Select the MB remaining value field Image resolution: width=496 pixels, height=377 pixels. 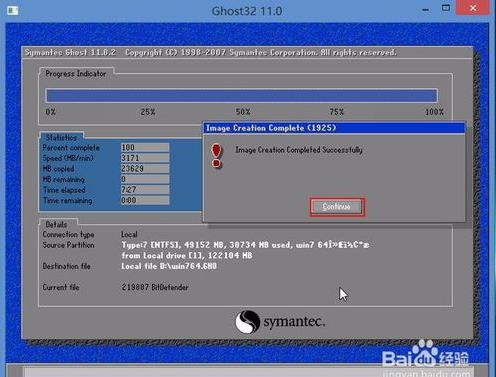coord(145,179)
